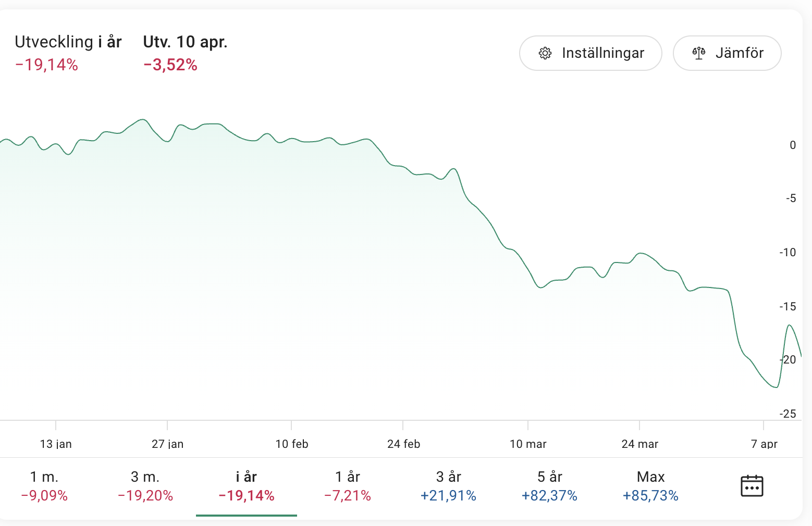Open the calendar date picker icon

click(x=752, y=486)
